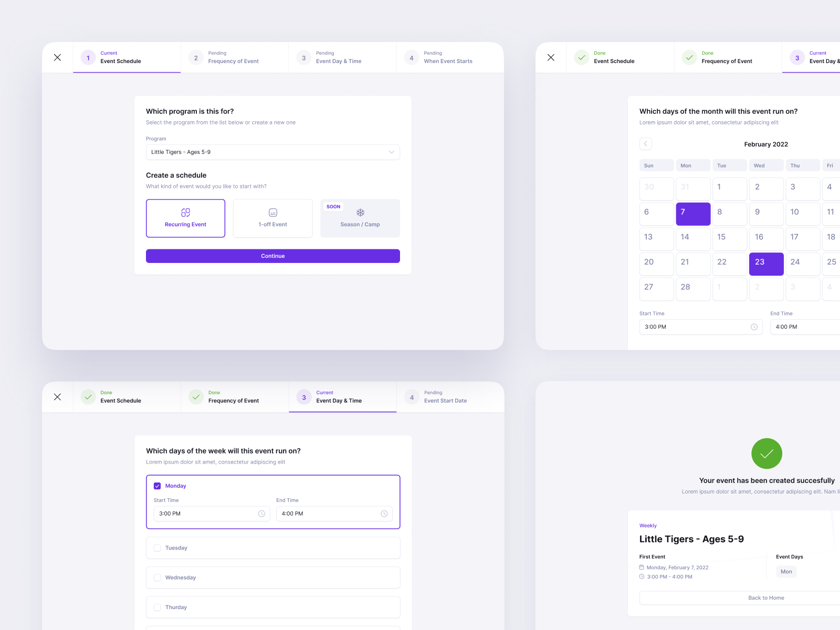Click the calendar icon next to First Event date
The width and height of the screenshot is (840, 630).
642,568
